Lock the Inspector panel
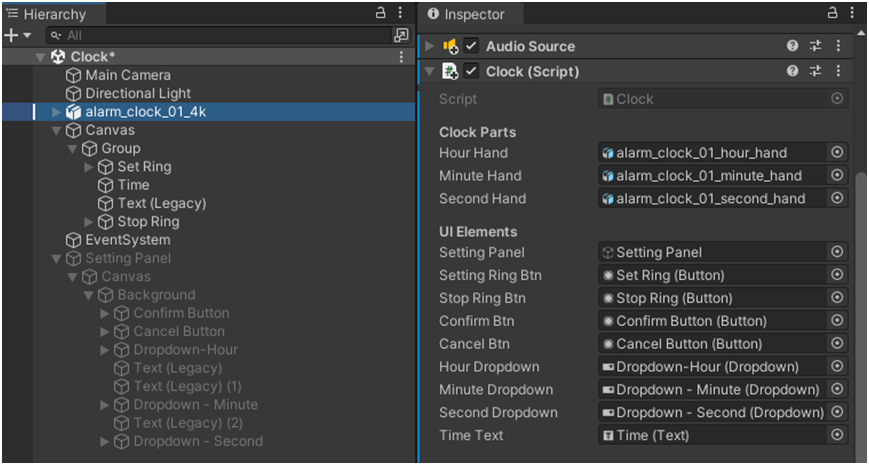This screenshot has width=869, height=465. (832, 13)
